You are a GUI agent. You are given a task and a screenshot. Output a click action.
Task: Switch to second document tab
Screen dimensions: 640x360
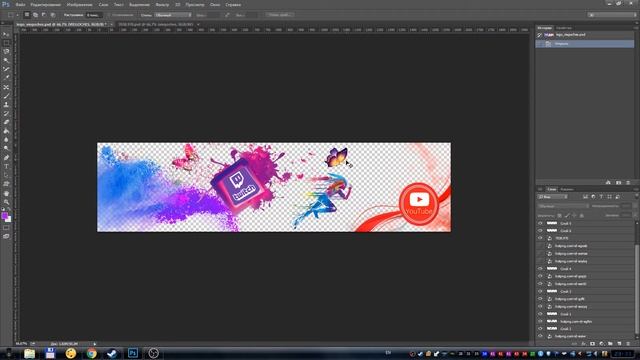coord(156,24)
